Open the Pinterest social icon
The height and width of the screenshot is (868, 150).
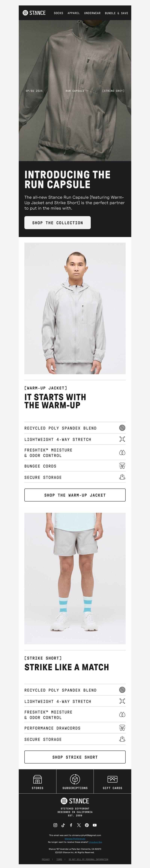(x=87, y=825)
